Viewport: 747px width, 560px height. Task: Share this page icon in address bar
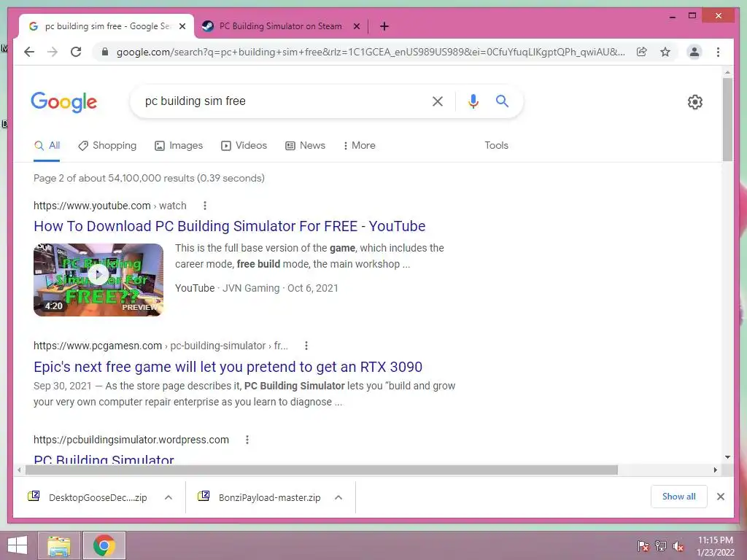642,52
